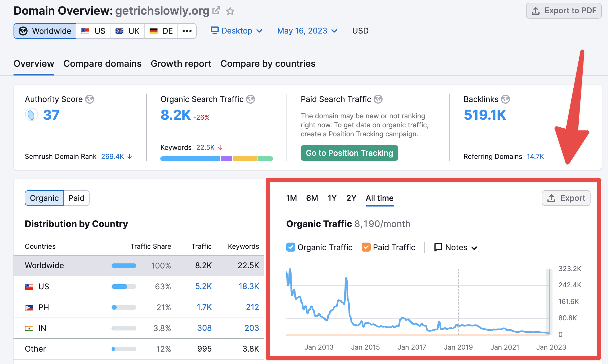Viewport: 608px width, 364px height.
Task: Open the Desktop device dropdown
Action: [237, 31]
